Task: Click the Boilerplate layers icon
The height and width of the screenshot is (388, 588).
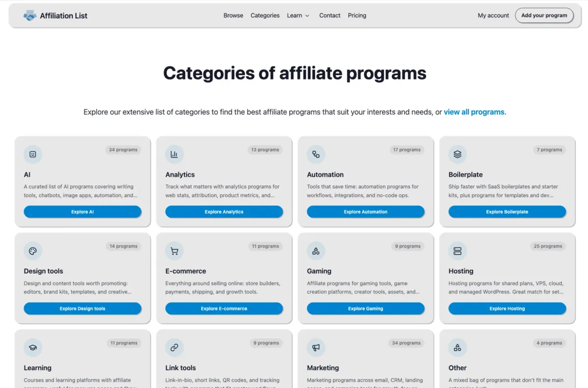Action: point(458,154)
